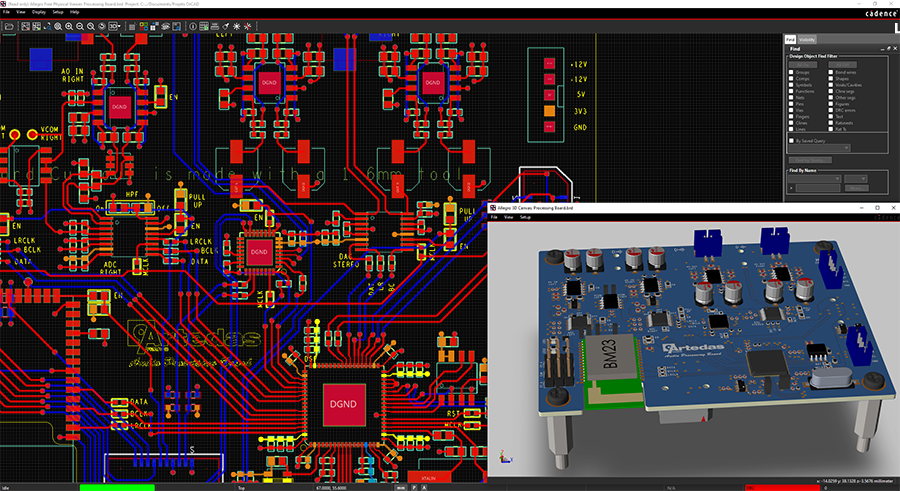Click the All Off button
900x491 pixels.
(x=843, y=64)
